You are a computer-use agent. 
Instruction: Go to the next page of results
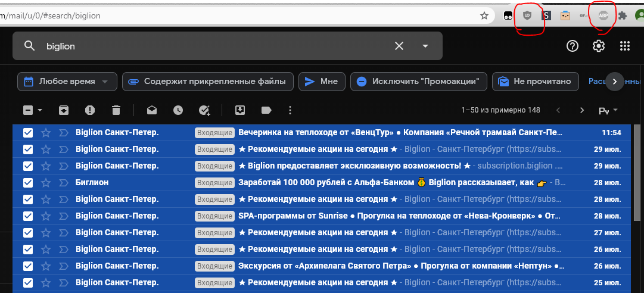coord(582,110)
